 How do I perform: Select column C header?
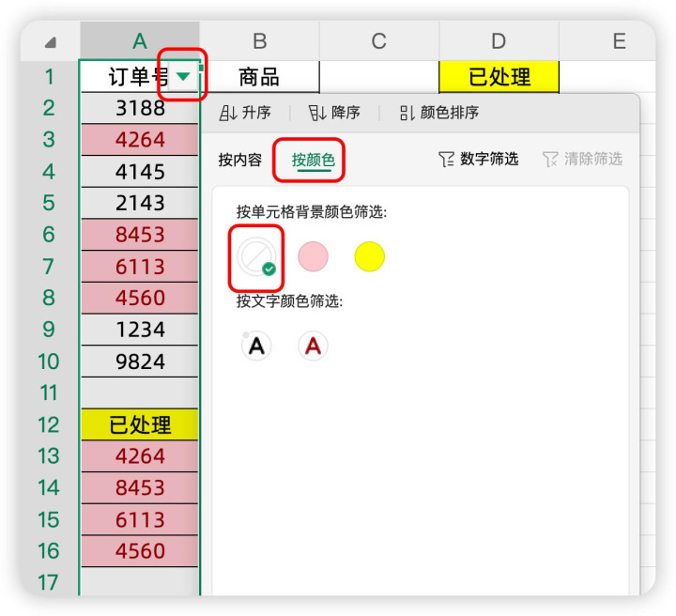[379, 41]
